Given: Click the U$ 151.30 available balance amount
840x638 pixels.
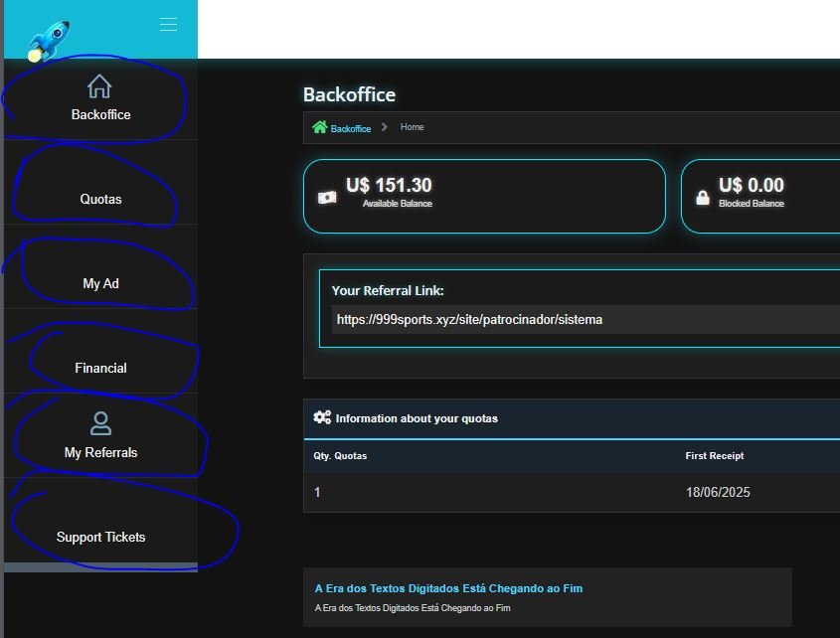Looking at the screenshot, I should [389, 186].
